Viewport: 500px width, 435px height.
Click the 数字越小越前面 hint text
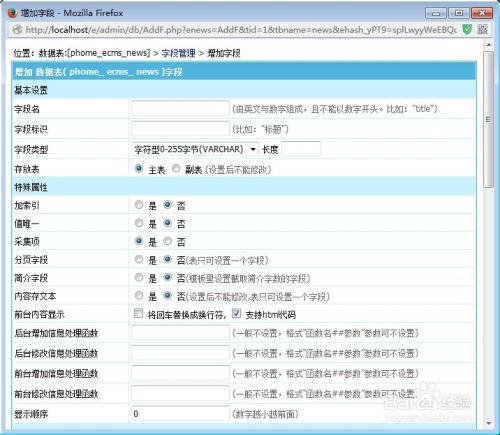265,414
